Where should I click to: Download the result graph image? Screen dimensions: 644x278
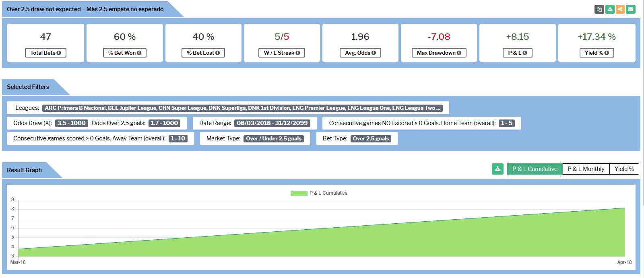pyautogui.click(x=497, y=169)
